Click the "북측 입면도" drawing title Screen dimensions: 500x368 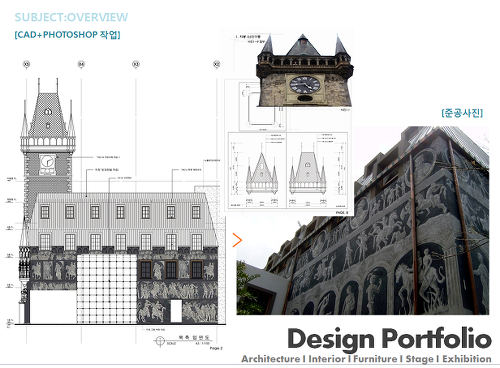[194, 338]
